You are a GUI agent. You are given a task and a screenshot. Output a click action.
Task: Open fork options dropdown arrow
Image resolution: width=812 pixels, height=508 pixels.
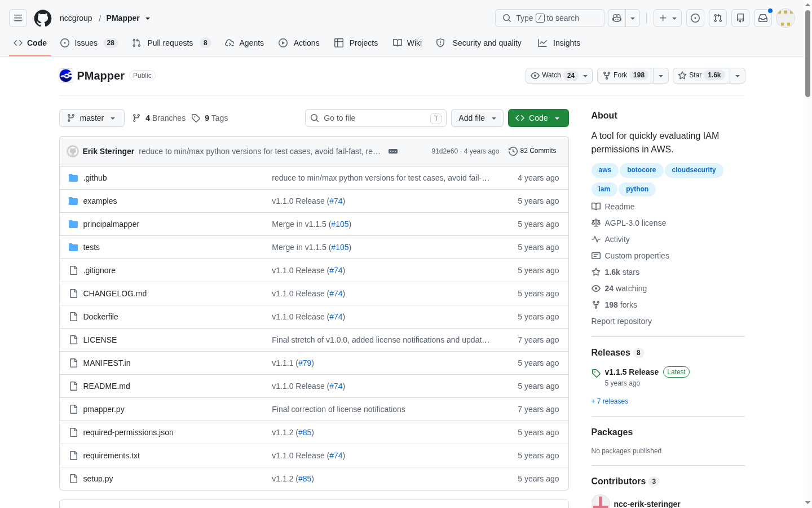(661, 76)
